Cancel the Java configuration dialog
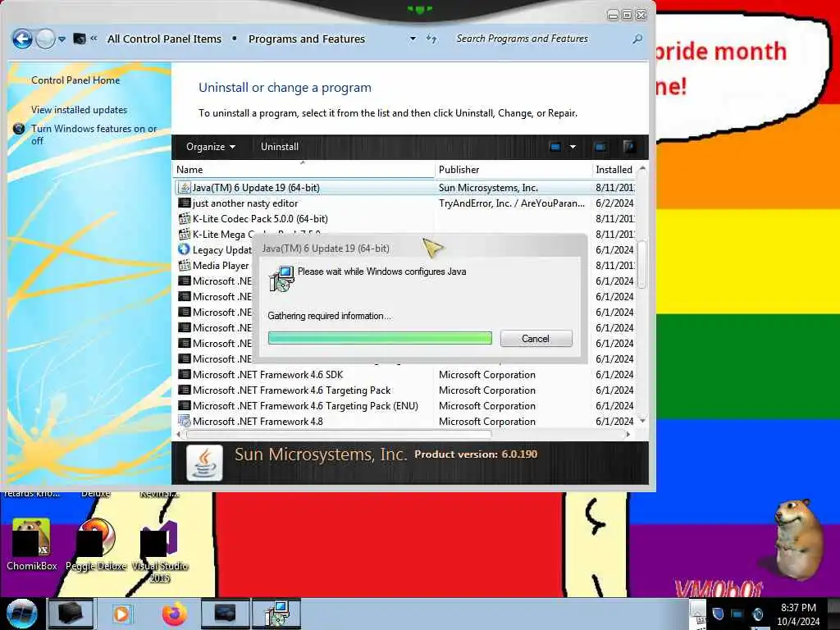Image resolution: width=840 pixels, height=630 pixels. pos(536,339)
